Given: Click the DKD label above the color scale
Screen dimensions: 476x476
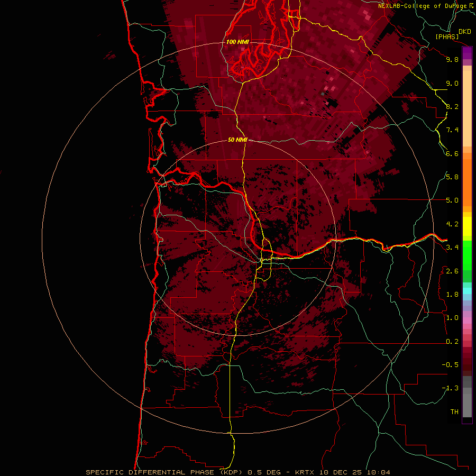Looking at the screenshot, I should 465,32.
